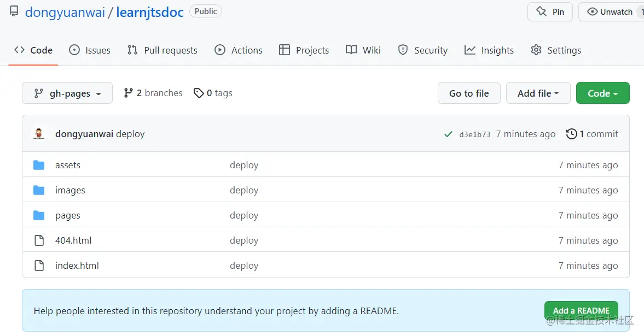Open the index.html file

pos(77,266)
